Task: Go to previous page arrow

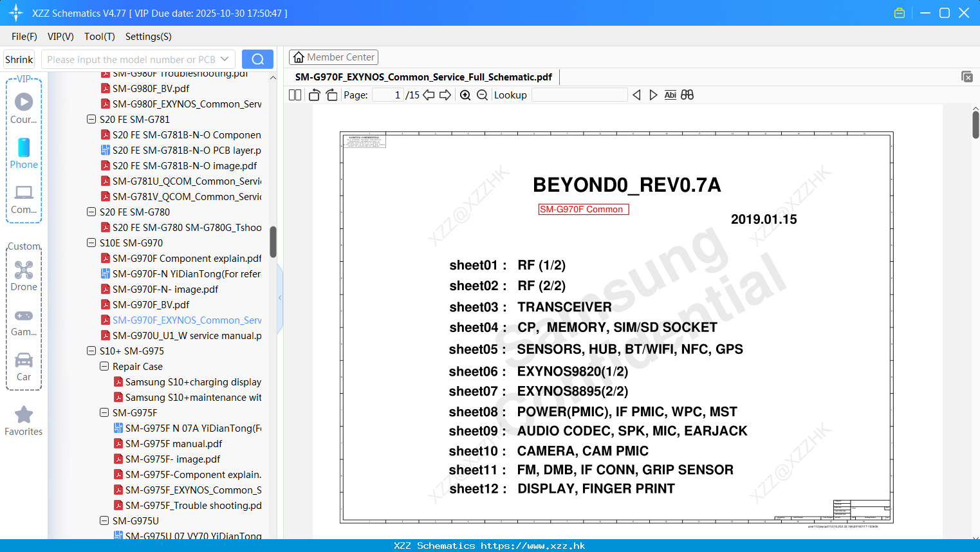Action: click(x=429, y=95)
